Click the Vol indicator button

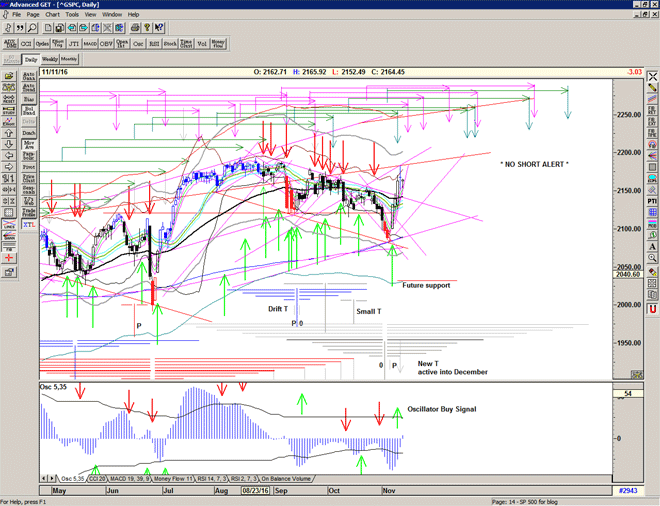point(198,44)
